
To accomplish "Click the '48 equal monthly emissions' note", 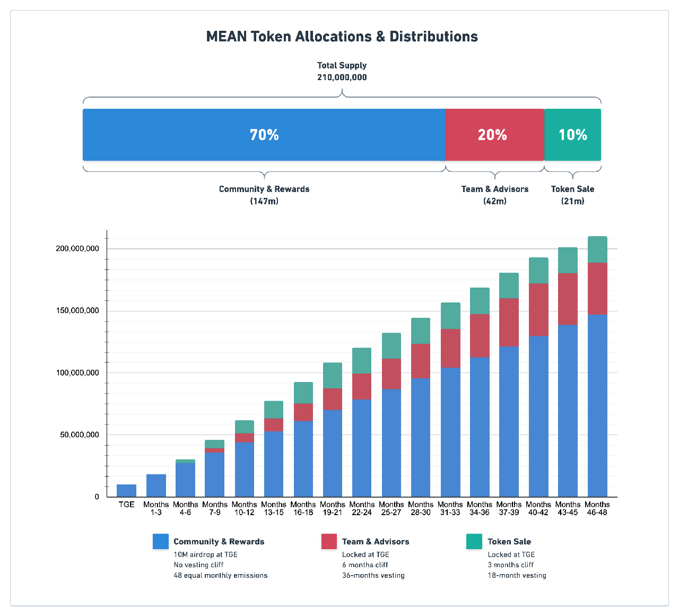I will click(221, 576).
